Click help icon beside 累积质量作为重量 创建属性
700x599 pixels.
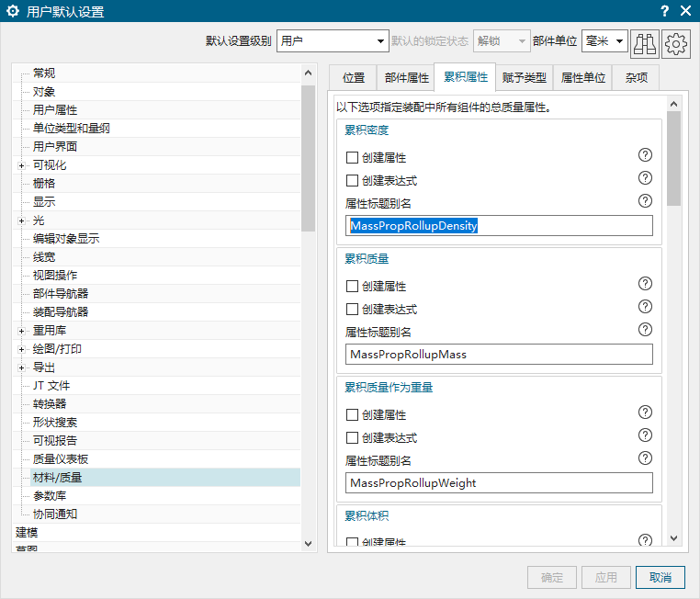click(645, 413)
